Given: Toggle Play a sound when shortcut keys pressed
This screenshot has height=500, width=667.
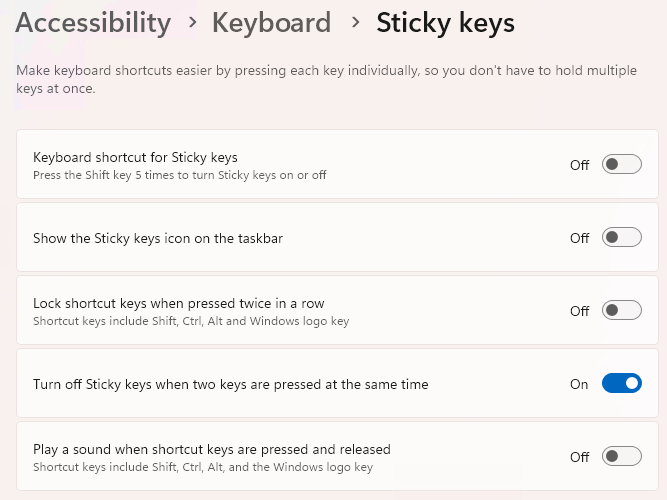Looking at the screenshot, I should [x=621, y=457].
